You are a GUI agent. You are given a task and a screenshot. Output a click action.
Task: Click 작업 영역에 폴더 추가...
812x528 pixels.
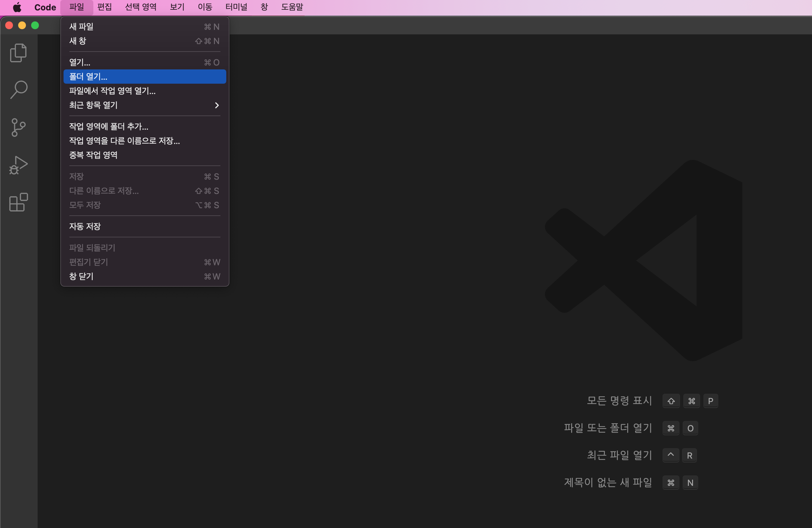(x=109, y=126)
